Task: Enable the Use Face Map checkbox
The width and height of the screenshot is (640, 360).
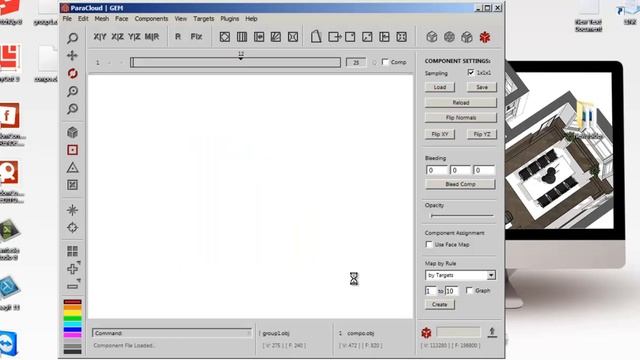Action: 429,244
